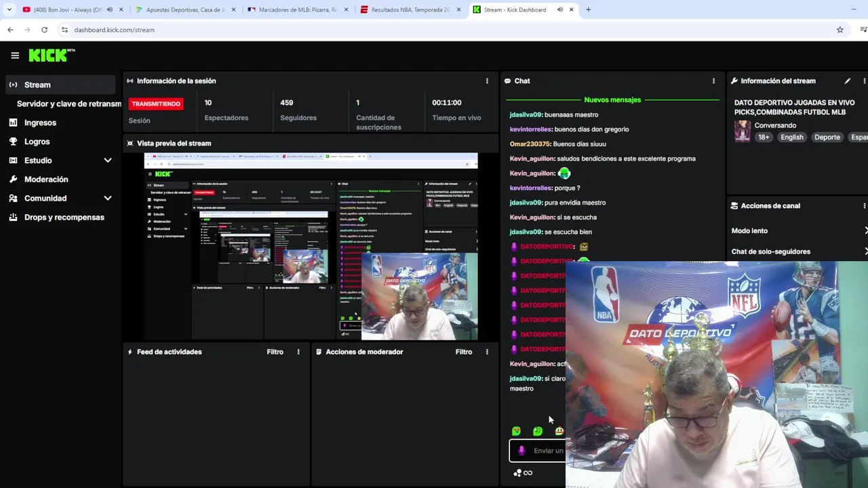This screenshot has height=488, width=868.
Task: Pick the third emote in the row
Action: [x=559, y=431]
